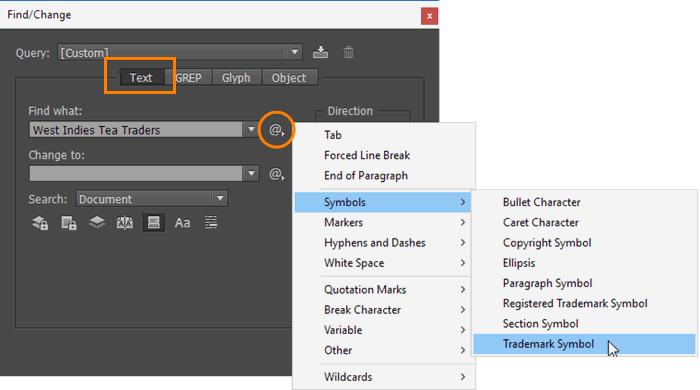The width and height of the screenshot is (700, 390).
Task: Choose End of Paragraph menu item
Action: (x=384, y=175)
